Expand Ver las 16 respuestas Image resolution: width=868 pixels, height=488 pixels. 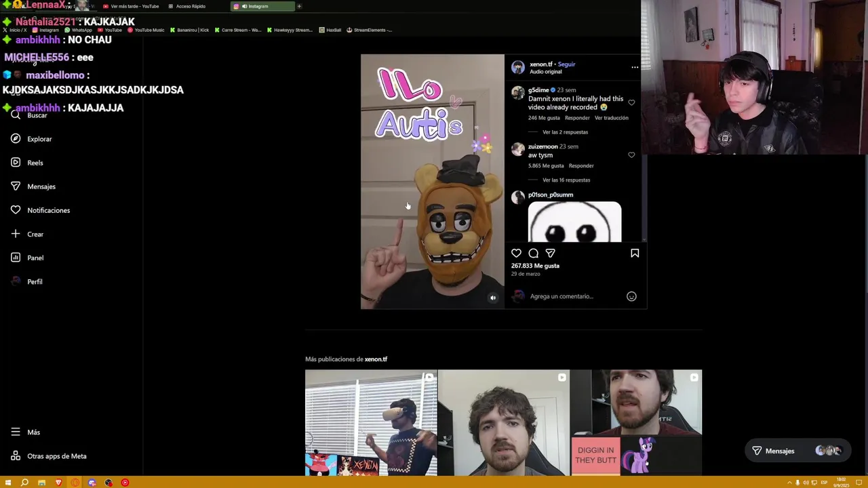pyautogui.click(x=566, y=180)
